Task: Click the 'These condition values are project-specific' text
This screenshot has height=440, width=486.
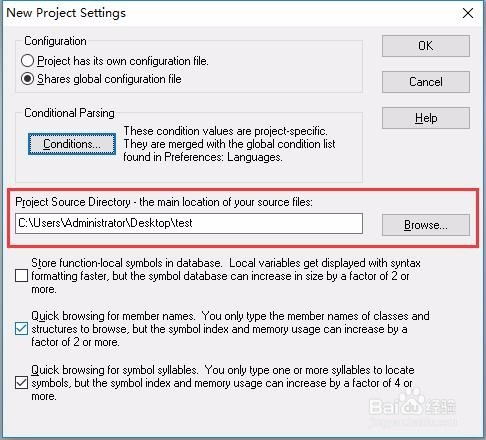Action: [x=226, y=131]
